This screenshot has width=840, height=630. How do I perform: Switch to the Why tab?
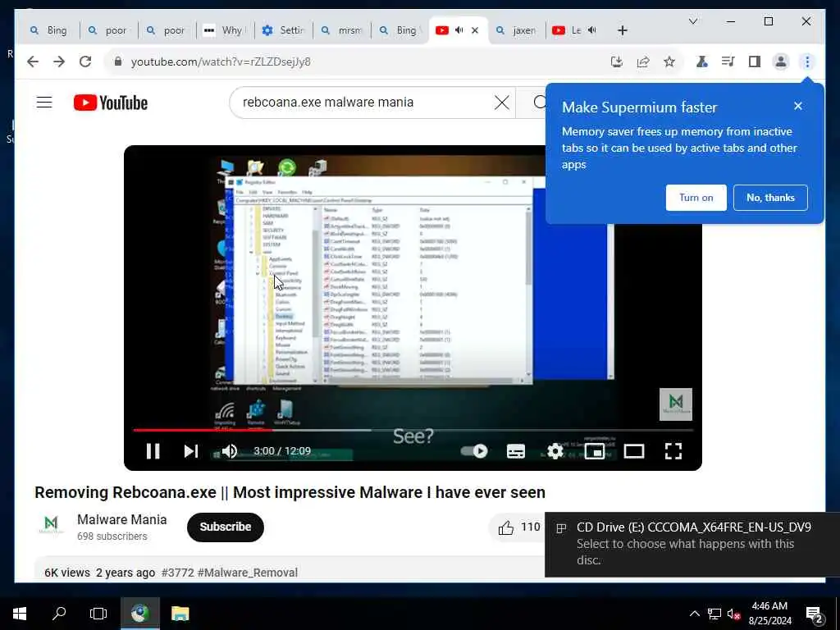tap(225, 30)
